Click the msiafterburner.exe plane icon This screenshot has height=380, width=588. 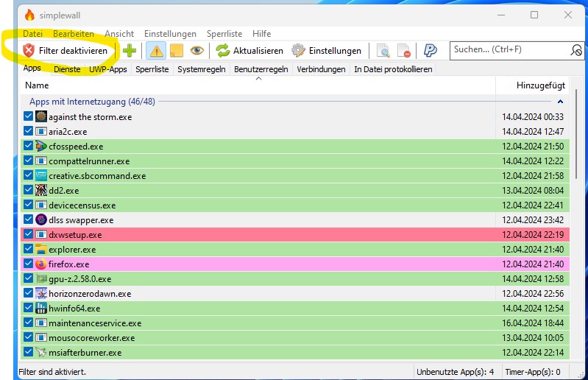pyautogui.click(x=41, y=352)
